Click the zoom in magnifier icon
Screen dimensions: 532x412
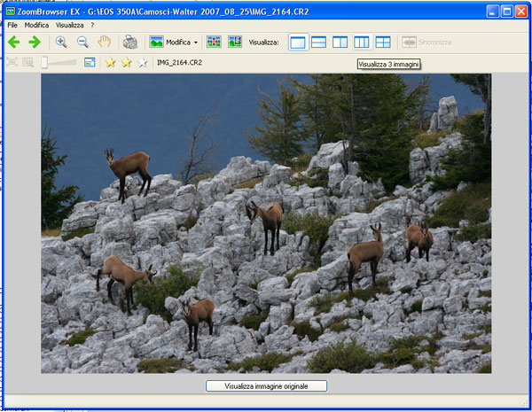point(61,42)
